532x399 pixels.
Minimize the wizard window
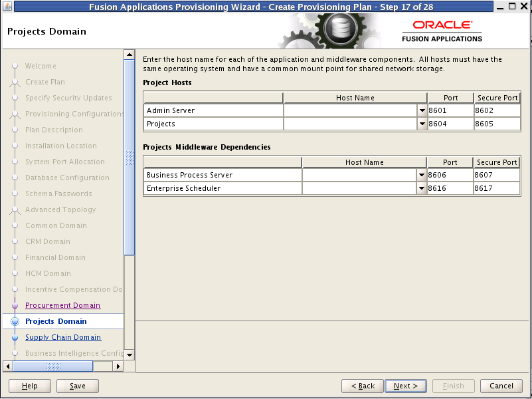[x=500, y=7]
